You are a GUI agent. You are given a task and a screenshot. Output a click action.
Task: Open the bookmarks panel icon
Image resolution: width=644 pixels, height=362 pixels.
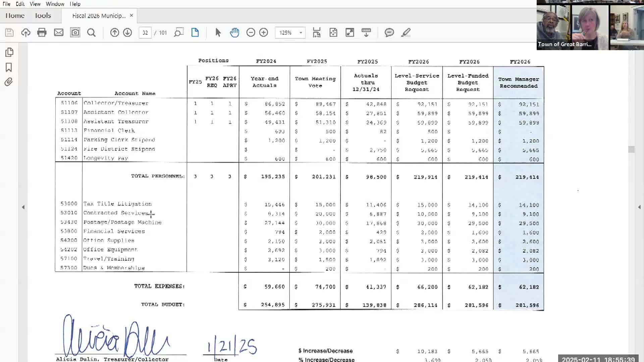click(x=9, y=67)
